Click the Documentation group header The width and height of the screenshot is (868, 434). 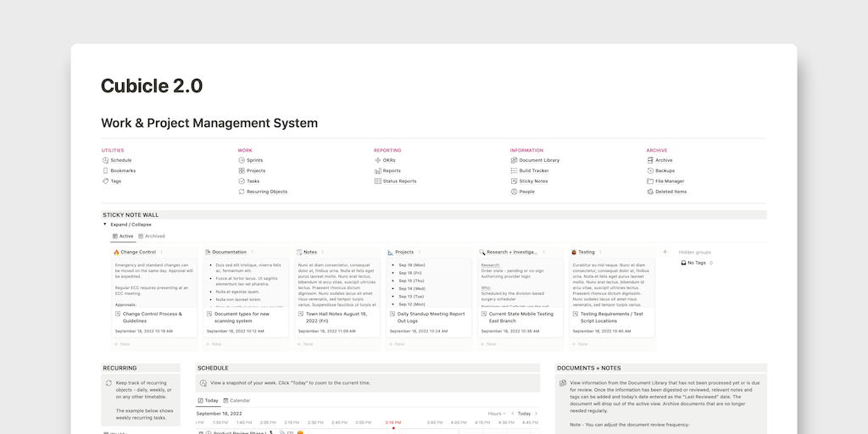[229, 252]
